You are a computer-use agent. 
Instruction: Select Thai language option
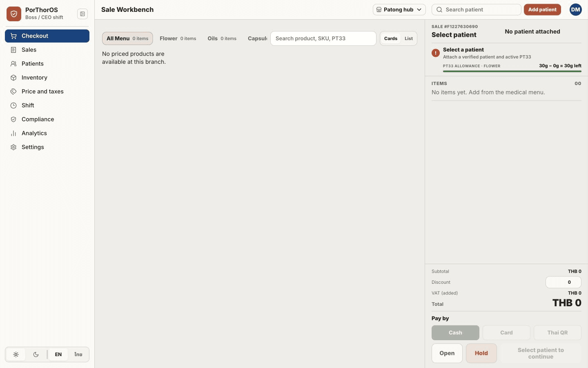[x=78, y=355]
